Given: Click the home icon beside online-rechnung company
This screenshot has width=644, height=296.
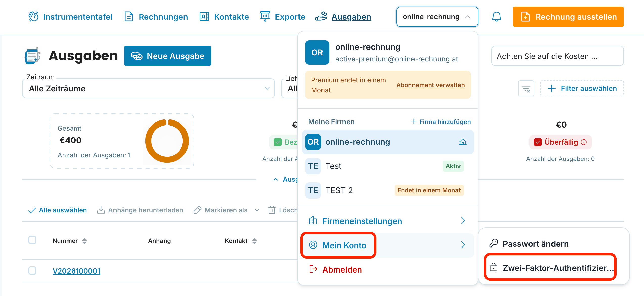Looking at the screenshot, I should coord(463,142).
